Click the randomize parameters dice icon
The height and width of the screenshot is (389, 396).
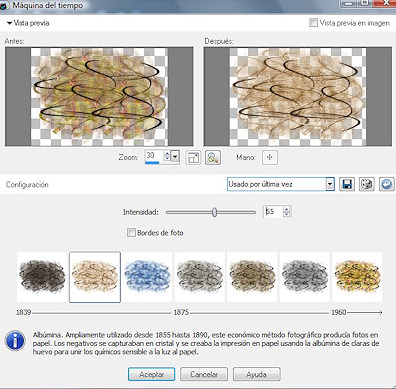(x=367, y=184)
